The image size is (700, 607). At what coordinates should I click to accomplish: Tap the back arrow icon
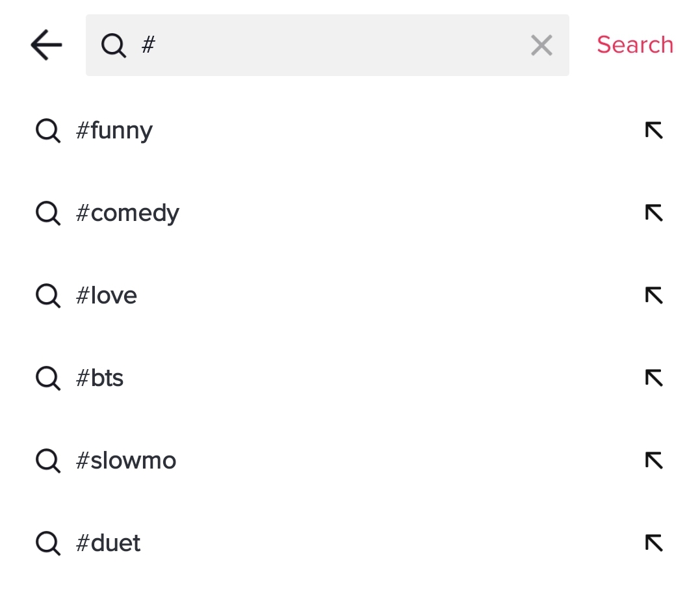[46, 45]
